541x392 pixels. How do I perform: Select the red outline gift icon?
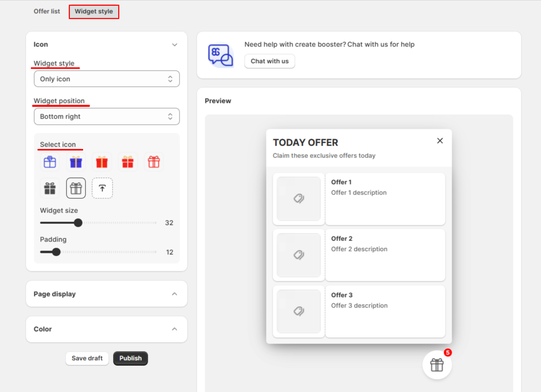pos(154,162)
